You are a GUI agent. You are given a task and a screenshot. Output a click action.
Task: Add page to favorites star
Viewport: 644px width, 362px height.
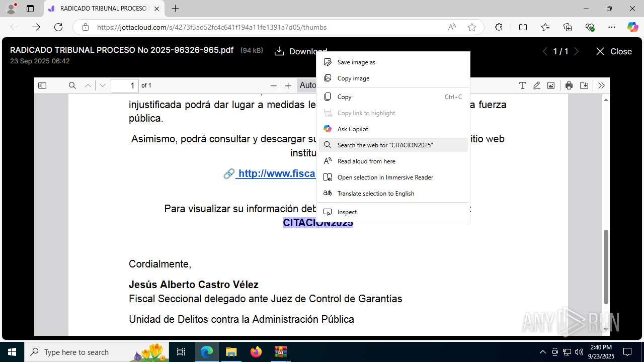(472, 27)
